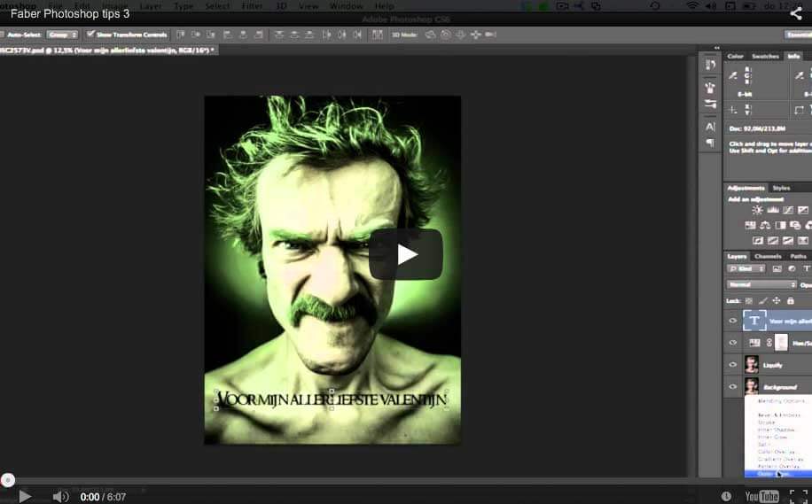Click the brightness/contrast adjustment icon
This screenshot has width=812, height=504.
(x=757, y=210)
